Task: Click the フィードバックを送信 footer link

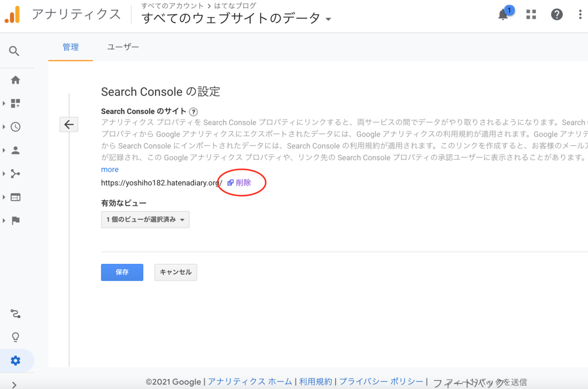Action: click(480, 382)
